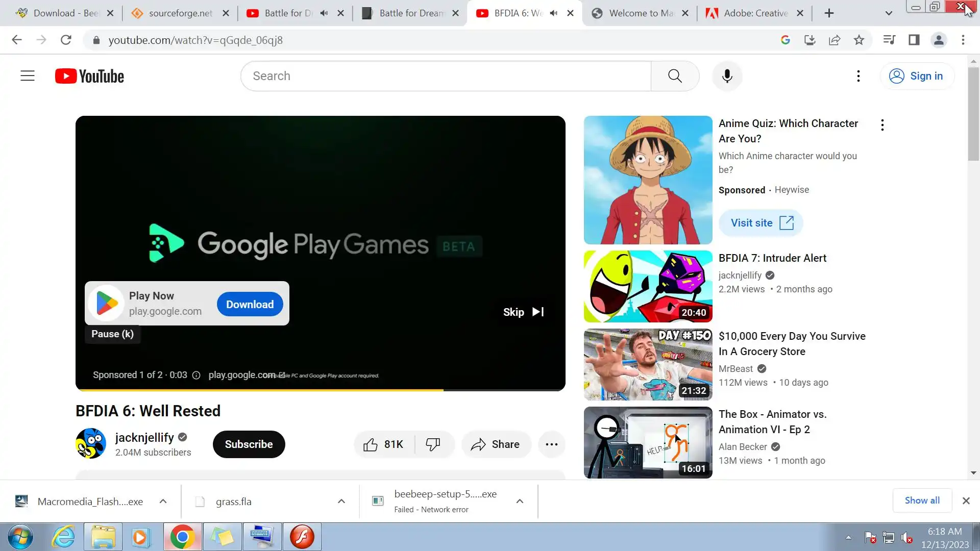Viewport: 980px width, 551px height.
Task: Dislike the video with thumbs down
Action: pyautogui.click(x=433, y=444)
